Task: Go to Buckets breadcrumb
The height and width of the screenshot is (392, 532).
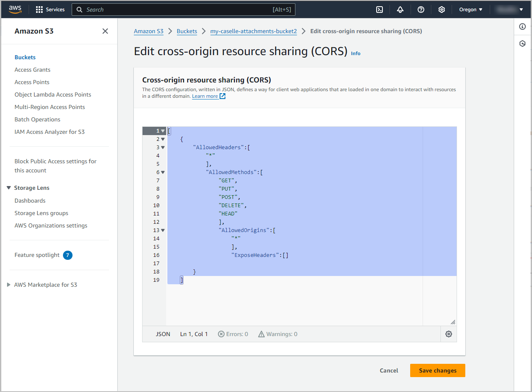Action: pyautogui.click(x=187, y=31)
